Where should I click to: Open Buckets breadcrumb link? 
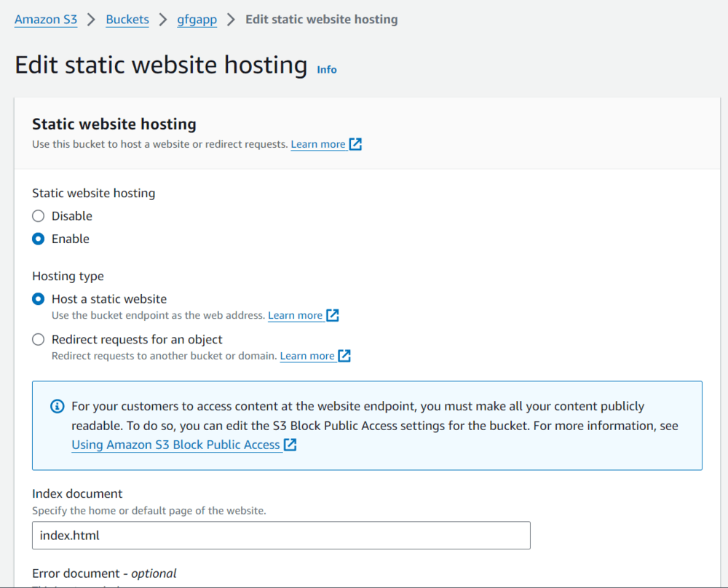pos(127,20)
